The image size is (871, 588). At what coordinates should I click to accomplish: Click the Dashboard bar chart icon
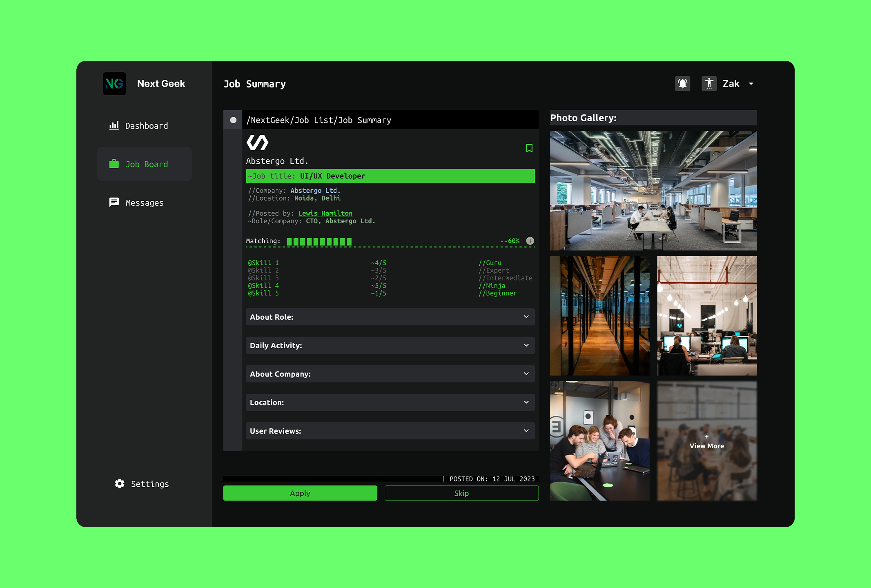click(114, 125)
